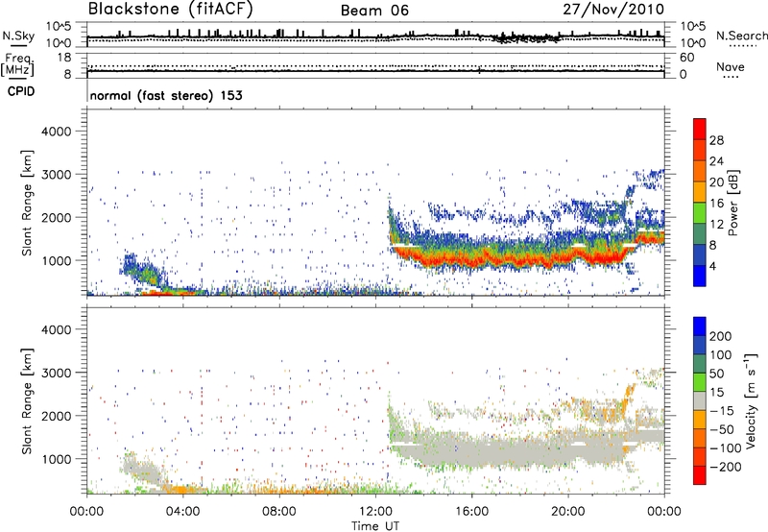Click the 'Slant Range [km]' label of the velocity panel
This screenshot has height=532, width=768.
point(27,401)
